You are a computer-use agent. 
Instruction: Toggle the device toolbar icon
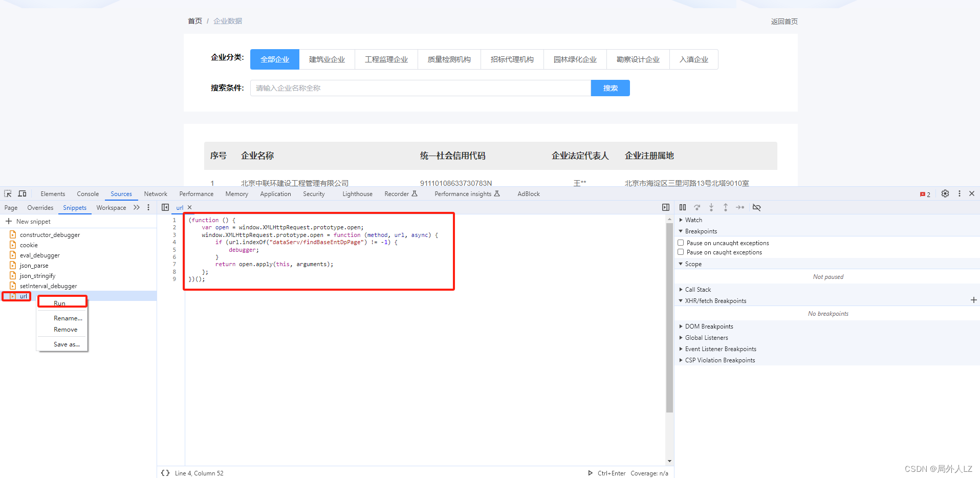pyautogui.click(x=22, y=193)
